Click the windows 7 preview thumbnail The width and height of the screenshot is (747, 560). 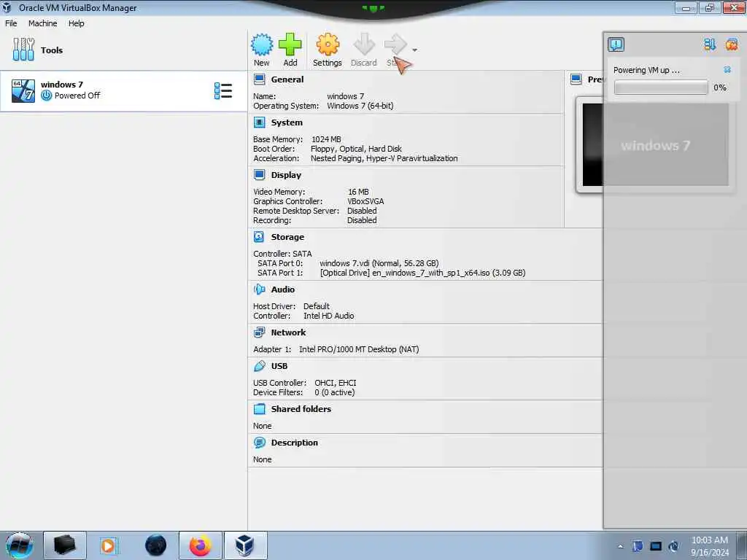coord(655,145)
